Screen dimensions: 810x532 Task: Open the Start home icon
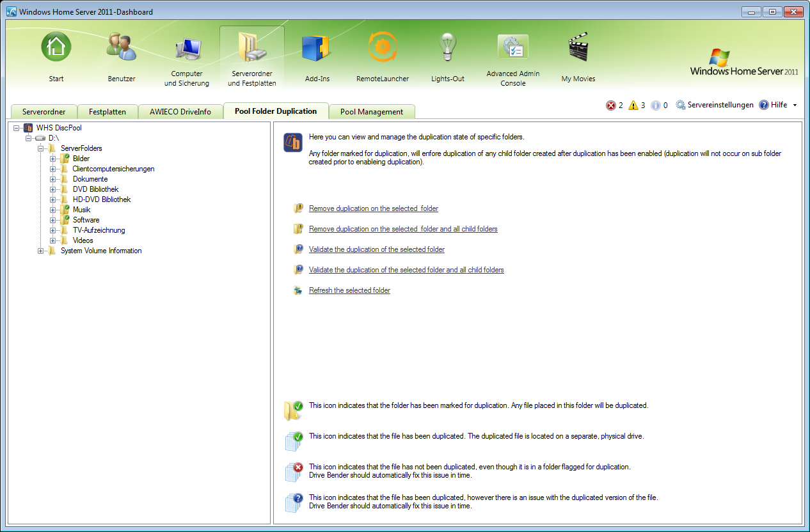[56, 47]
